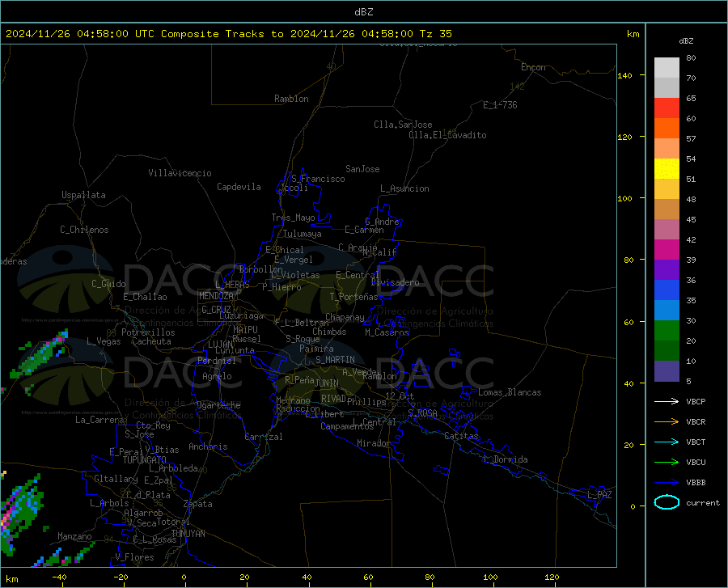Click the RIVAD map label
Viewport: 728px width, 588px height.
click(333, 399)
